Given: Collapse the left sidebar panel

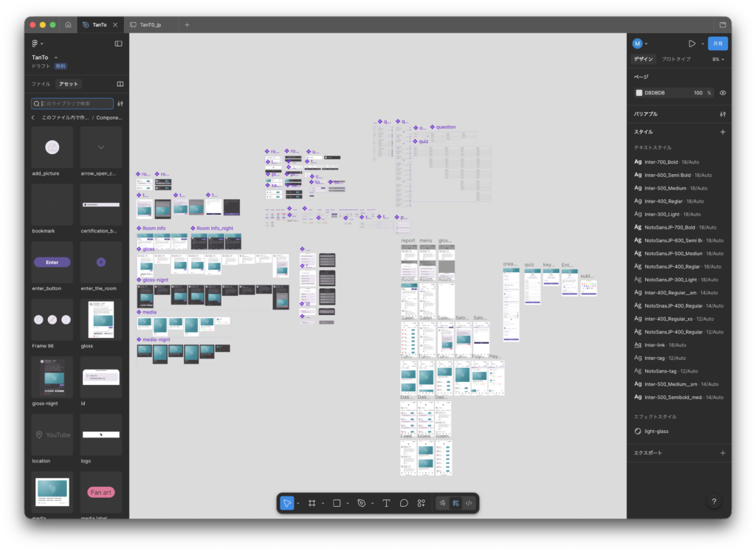Looking at the screenshot, I should click(x=118, y=44).
